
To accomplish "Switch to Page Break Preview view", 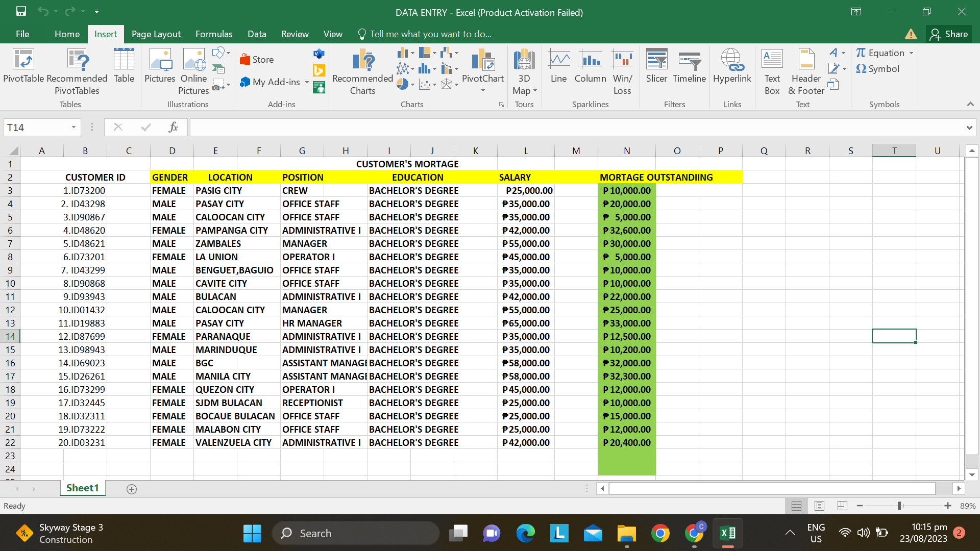I will pyautogui.click(x=842, y=506).
